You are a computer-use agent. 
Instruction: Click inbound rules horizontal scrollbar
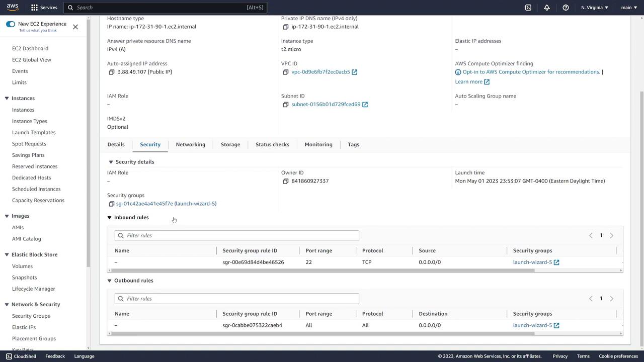coord(323,270)
